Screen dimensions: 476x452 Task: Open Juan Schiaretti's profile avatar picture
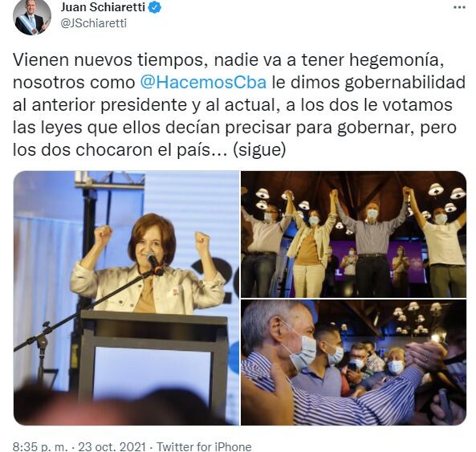pyautogui.click(x=32, y=17)
